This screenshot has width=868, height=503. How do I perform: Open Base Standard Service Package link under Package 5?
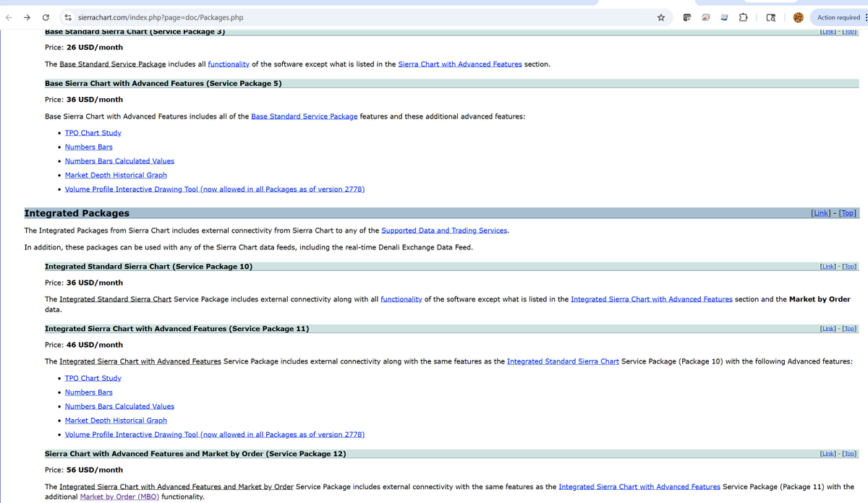click(x=304, y=116)
